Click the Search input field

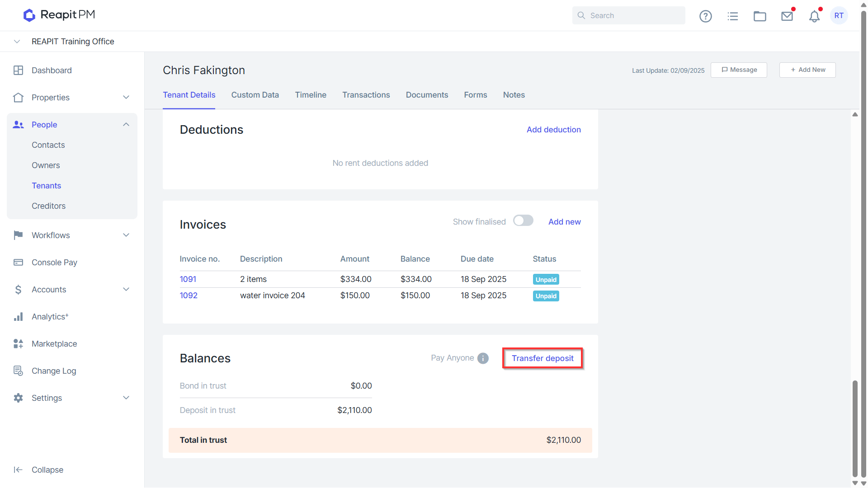628,15
